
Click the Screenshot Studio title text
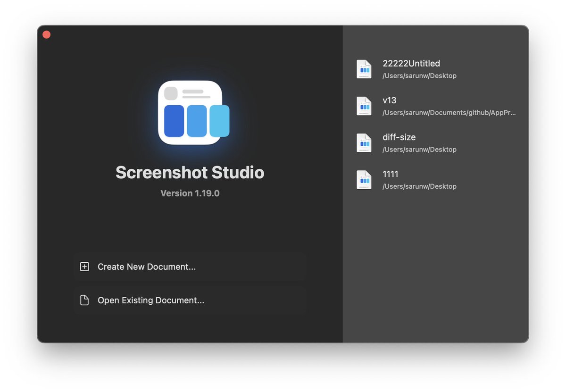[x=190, y=172]
